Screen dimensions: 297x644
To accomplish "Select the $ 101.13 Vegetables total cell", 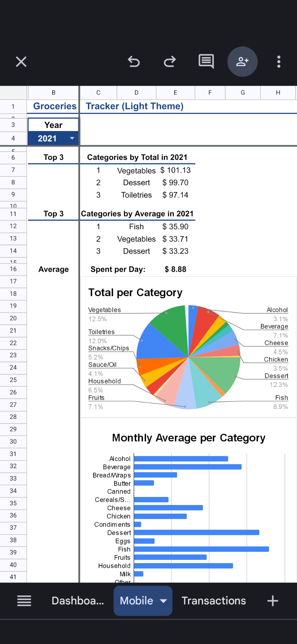I will pyautogui.click(x=175, y=170).
